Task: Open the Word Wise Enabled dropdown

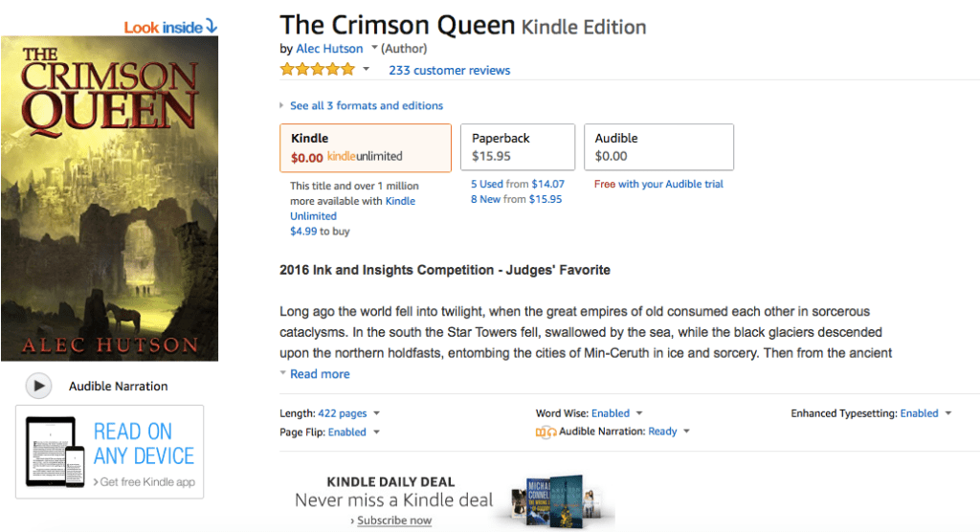Action: (638, 413)
